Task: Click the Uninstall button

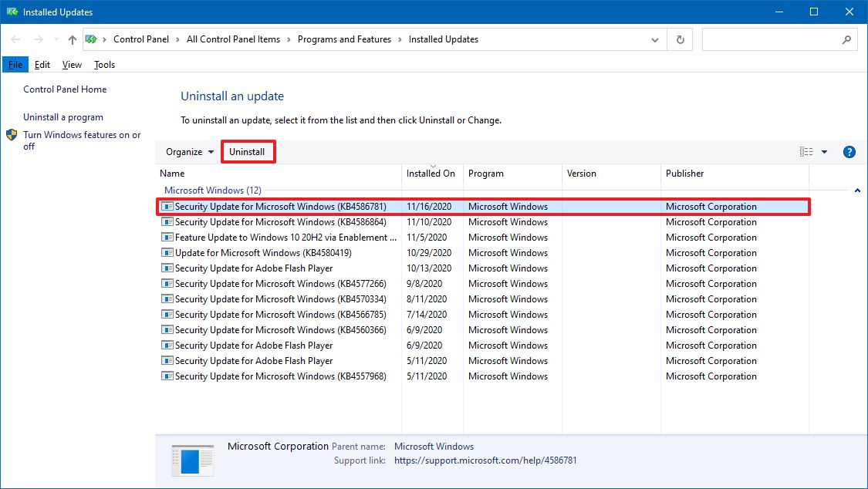Action: (247, 152)
